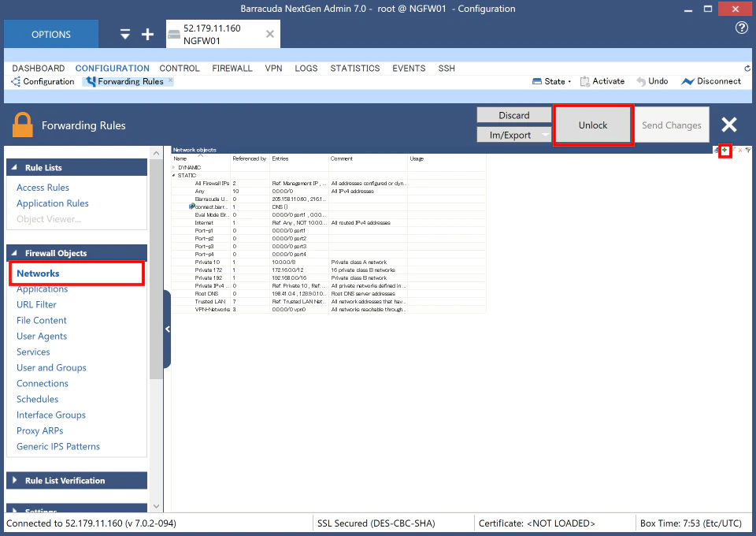
Task: Collapse the Firewall Objects section
Action: coord(14,253)
